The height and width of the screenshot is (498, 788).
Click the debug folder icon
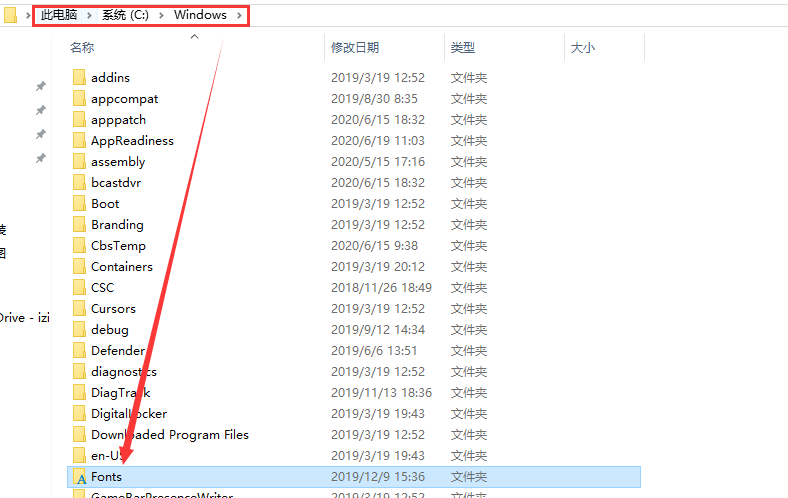(79, 329)
